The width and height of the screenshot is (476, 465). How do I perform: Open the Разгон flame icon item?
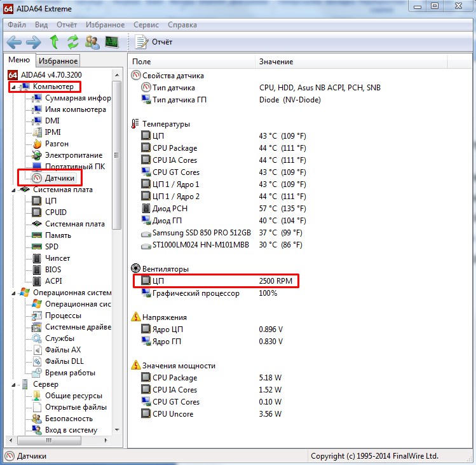pos(50,144)
